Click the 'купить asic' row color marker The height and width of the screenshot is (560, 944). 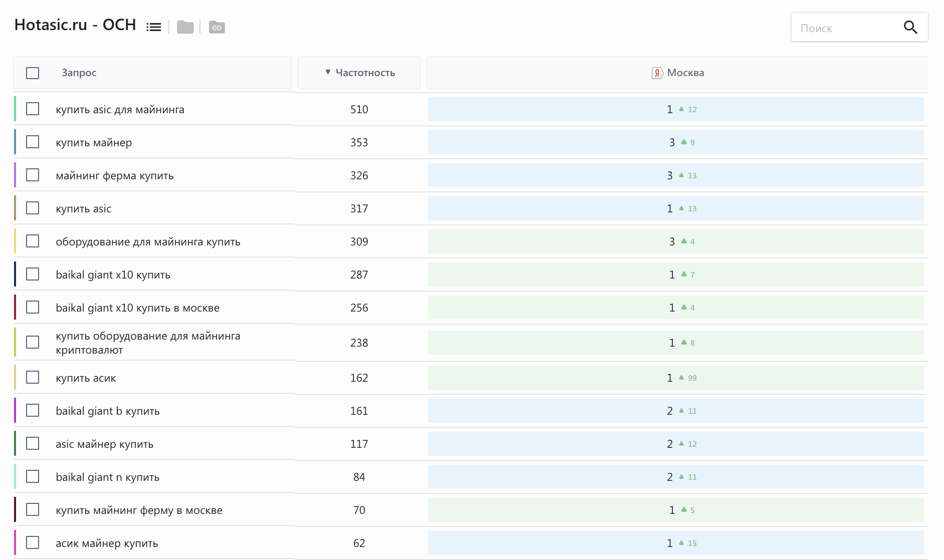[x=15, y=208]
